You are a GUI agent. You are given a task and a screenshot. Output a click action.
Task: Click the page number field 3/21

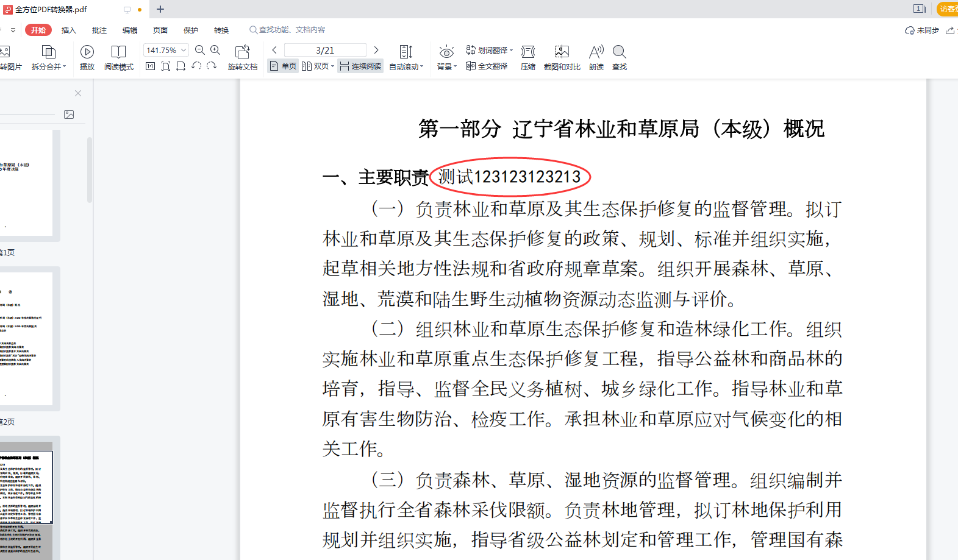point(325,50)
